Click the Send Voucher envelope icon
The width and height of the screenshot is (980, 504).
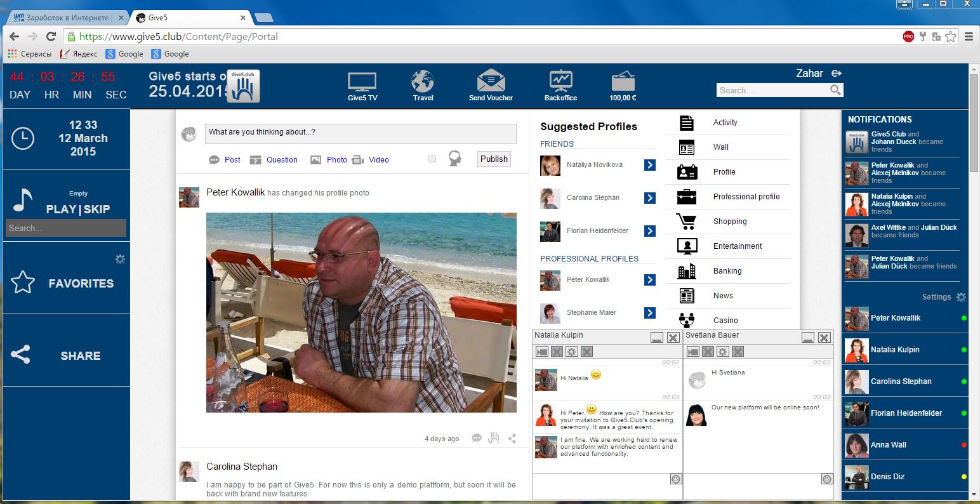(491, 82)
